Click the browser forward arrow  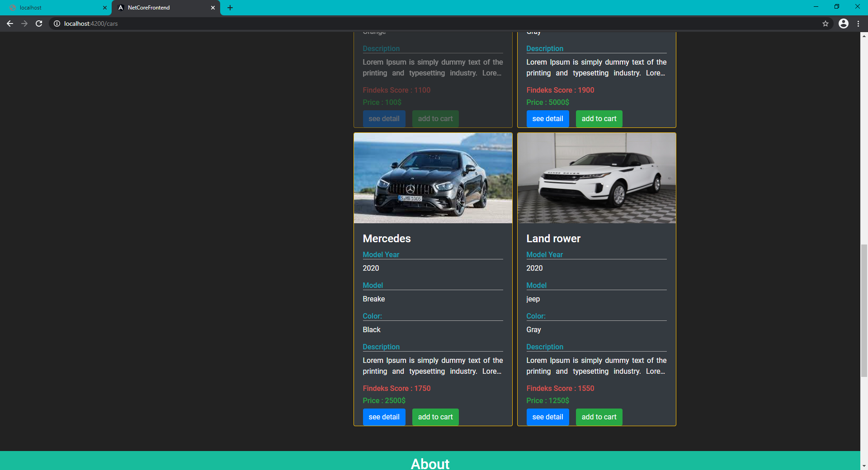tap(24, 23)
